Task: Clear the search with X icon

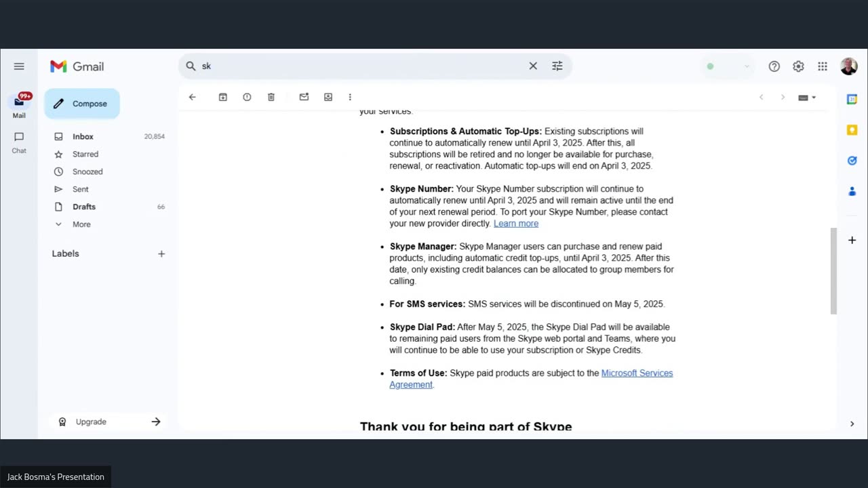Action: point(533,66)
